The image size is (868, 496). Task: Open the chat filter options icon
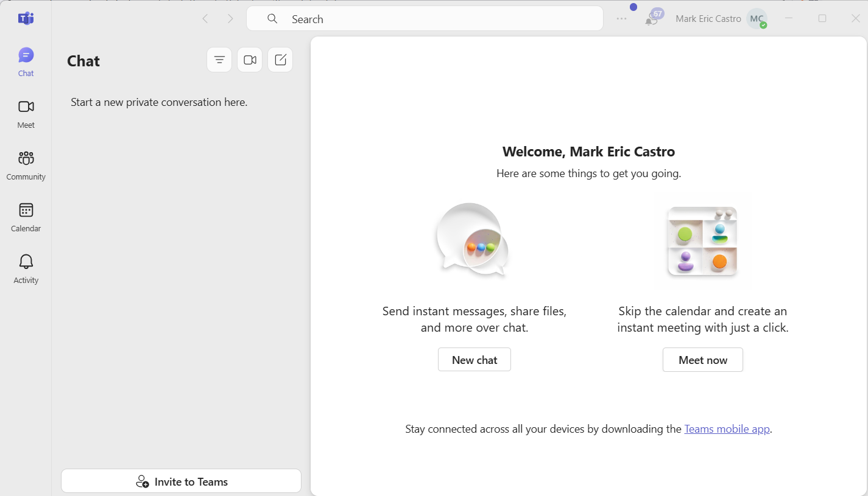tap(219, 60)
